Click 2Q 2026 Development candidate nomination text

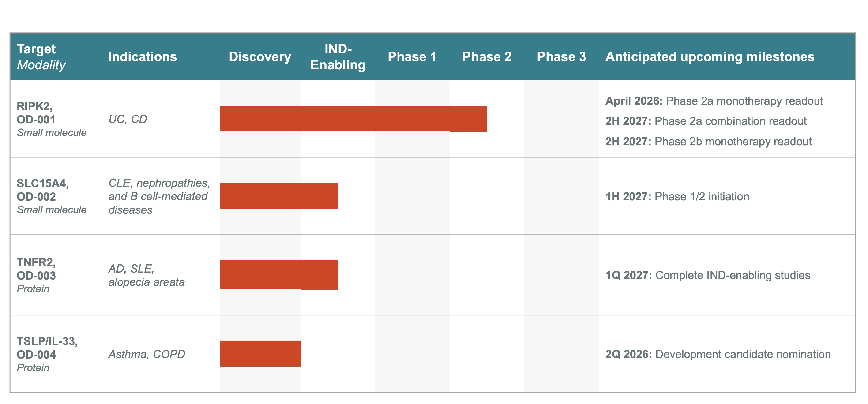coord(718,354)
